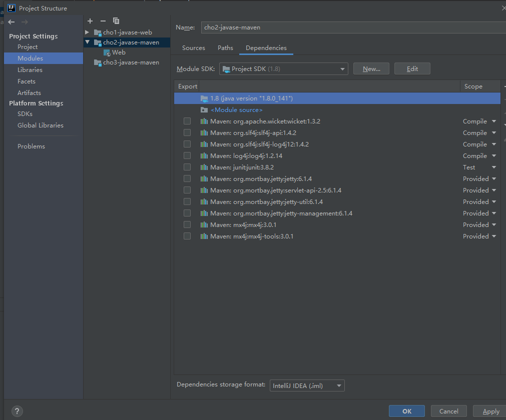Click the Maven junit:junit:3.8.2 library icon
The width and height of the screenshot is (506, 420).
(x=204, y=167)
